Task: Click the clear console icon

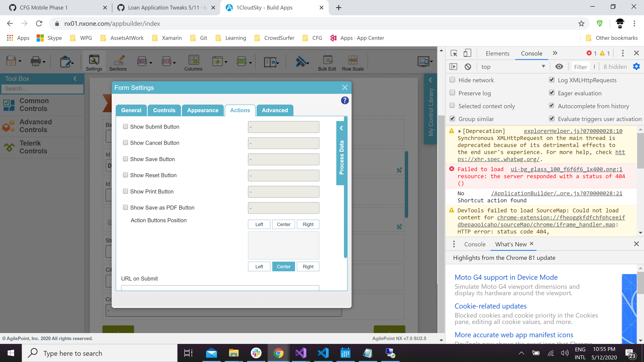Action: [x=468, y=67]
